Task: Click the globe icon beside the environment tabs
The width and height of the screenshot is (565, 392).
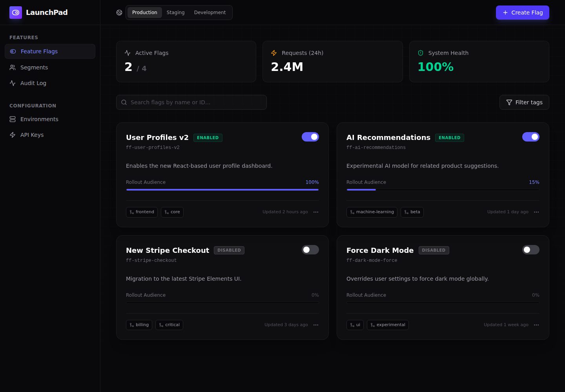Action: [x=119, y=13]
